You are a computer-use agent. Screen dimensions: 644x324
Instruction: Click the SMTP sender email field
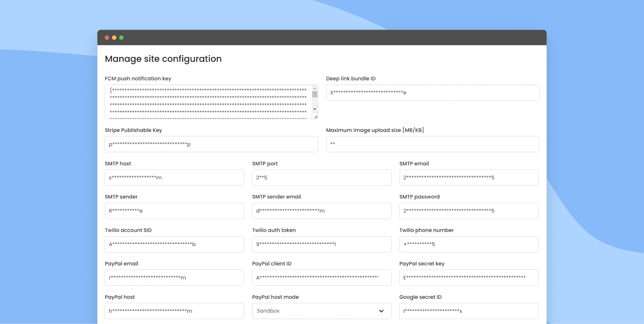pos(321,211)
